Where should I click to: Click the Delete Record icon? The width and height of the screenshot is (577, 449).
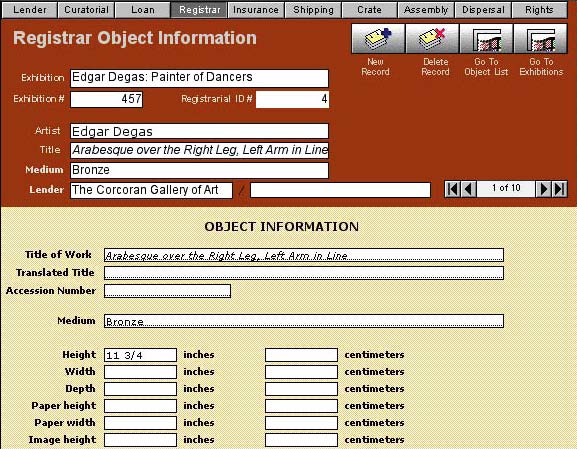click(x=432, y=39)
